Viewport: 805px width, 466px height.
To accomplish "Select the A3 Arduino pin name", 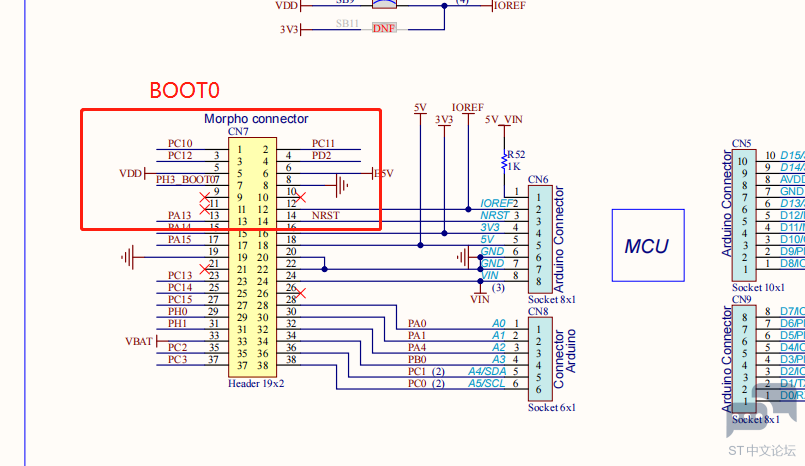I will pos(499,359).
